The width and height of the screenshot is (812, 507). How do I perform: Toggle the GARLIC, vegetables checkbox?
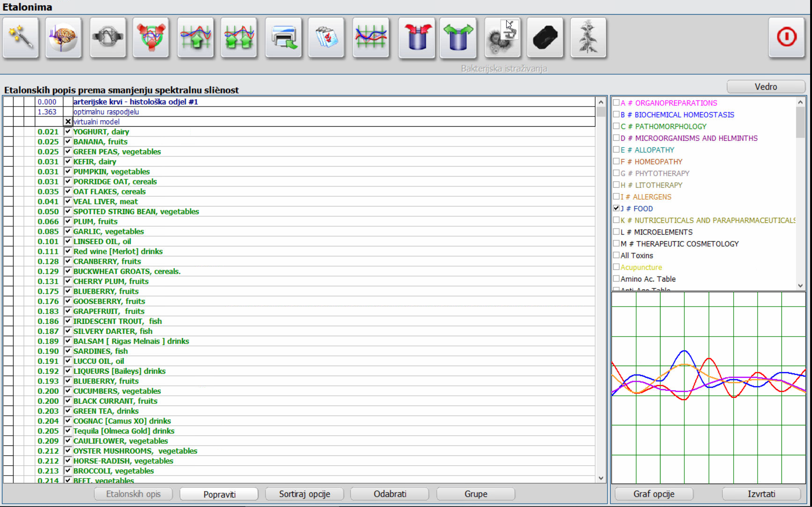point(68,231)
